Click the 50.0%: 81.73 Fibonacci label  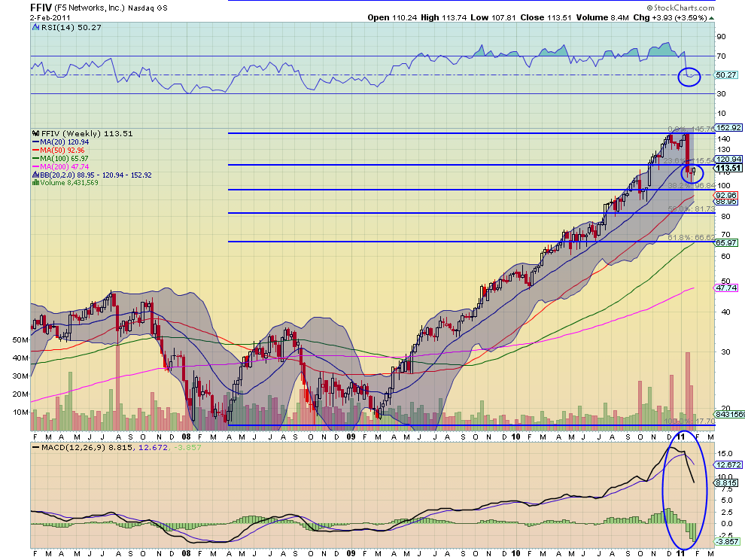692,209
